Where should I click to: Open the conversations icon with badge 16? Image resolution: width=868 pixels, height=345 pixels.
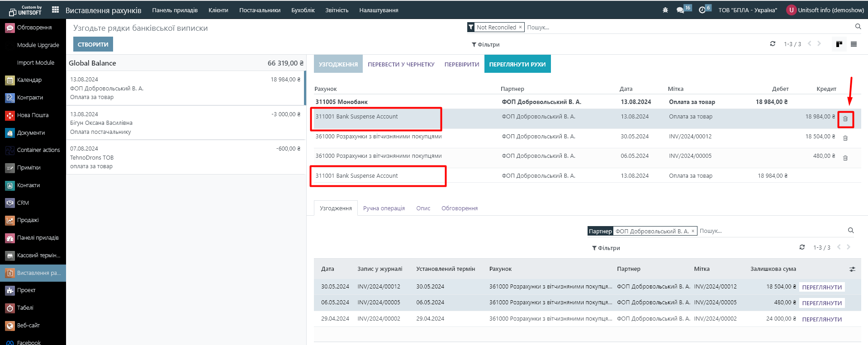680,10
